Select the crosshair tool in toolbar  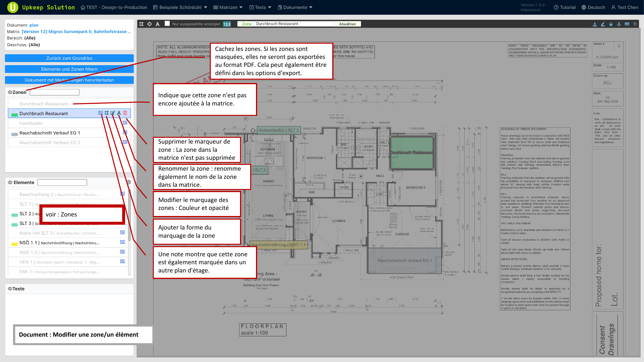149,24
